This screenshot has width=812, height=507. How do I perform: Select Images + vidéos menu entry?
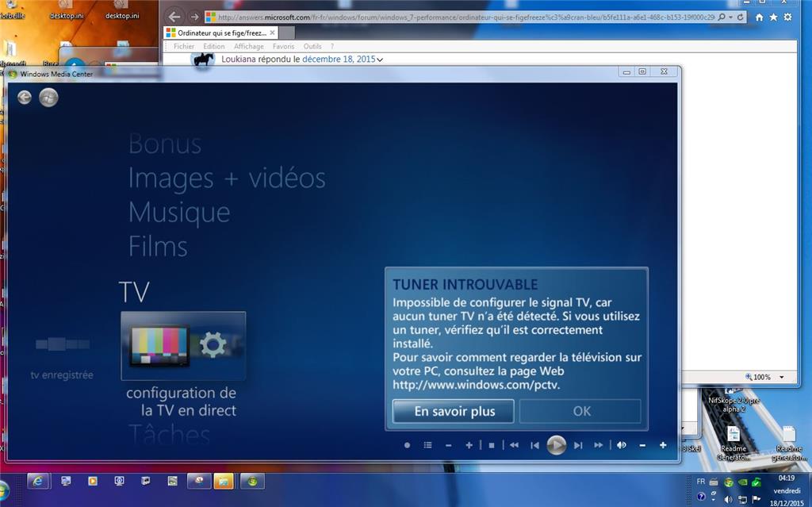point(227,179)
